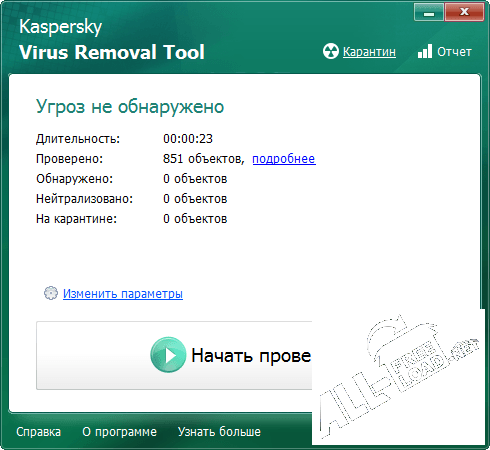This screenshot has height=450, width=490.
Task: Start scan with Начать проверку button
Action: click(174, 355)
